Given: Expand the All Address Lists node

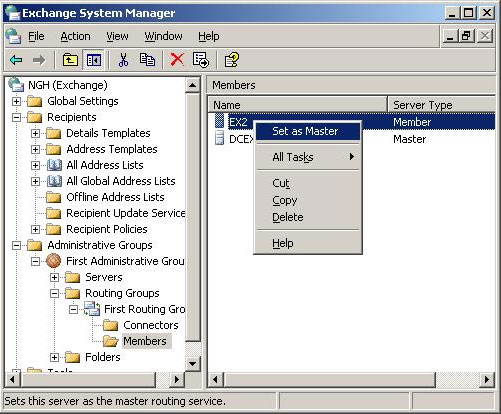Looking at the screenshot, I should [35, 165].
